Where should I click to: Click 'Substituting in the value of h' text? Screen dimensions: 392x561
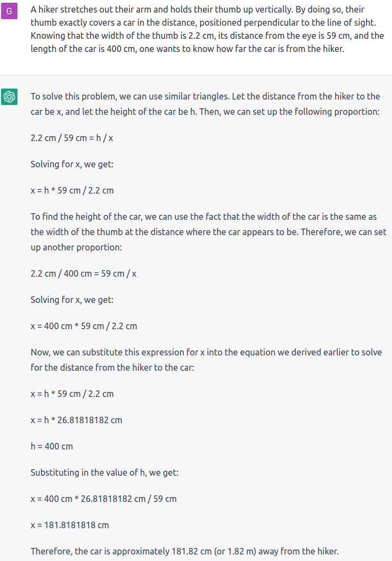[104, 472]
